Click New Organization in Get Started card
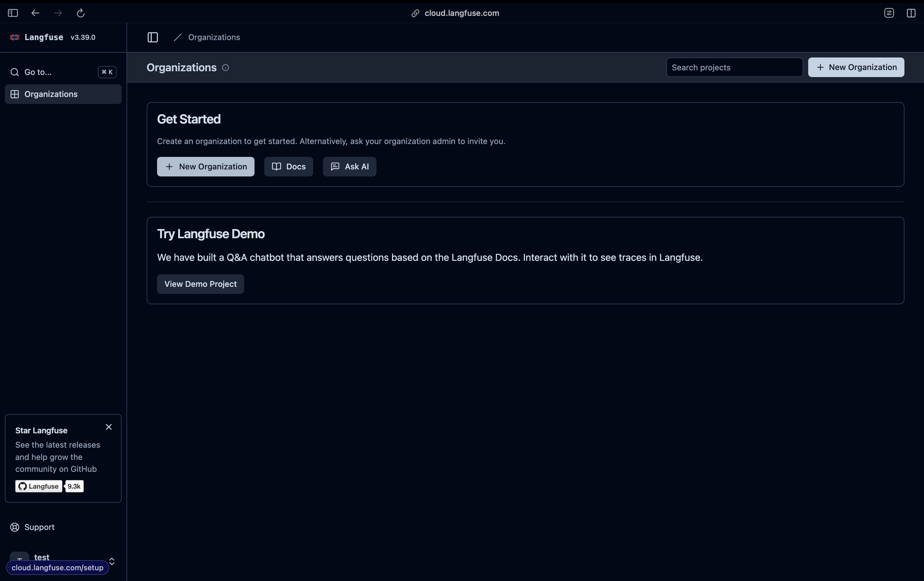Image resolution: width=924 pixels, height=581 pixels. (206, 167)
